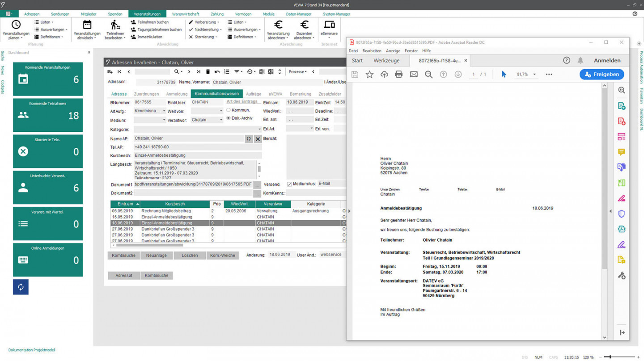Click the Löschen button

click(190, 256)
